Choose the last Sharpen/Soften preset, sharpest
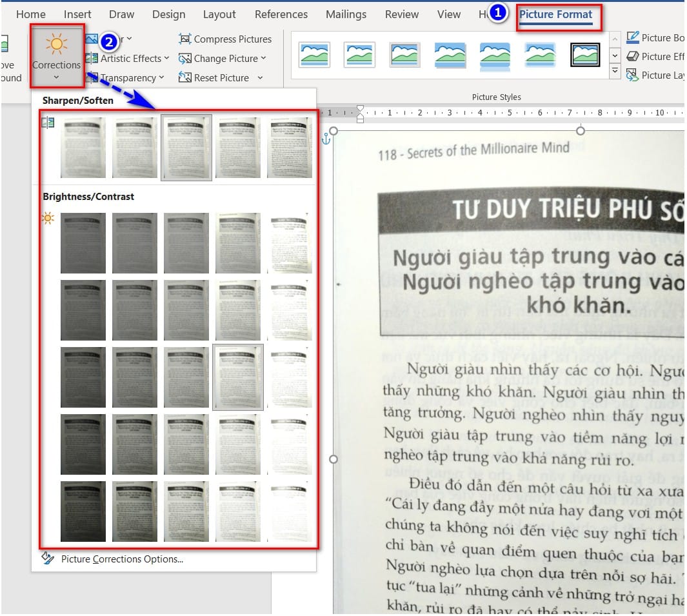 (290, 148)
